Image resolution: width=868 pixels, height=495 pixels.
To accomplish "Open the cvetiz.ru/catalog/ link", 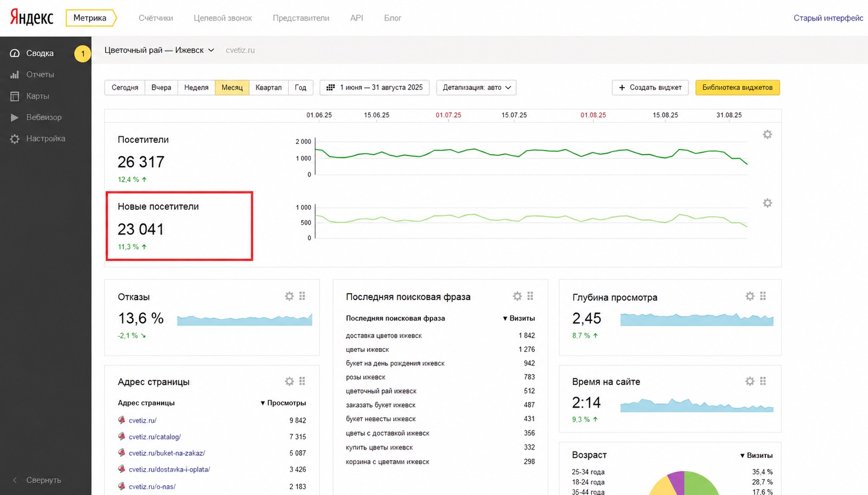I will point(155,437).
